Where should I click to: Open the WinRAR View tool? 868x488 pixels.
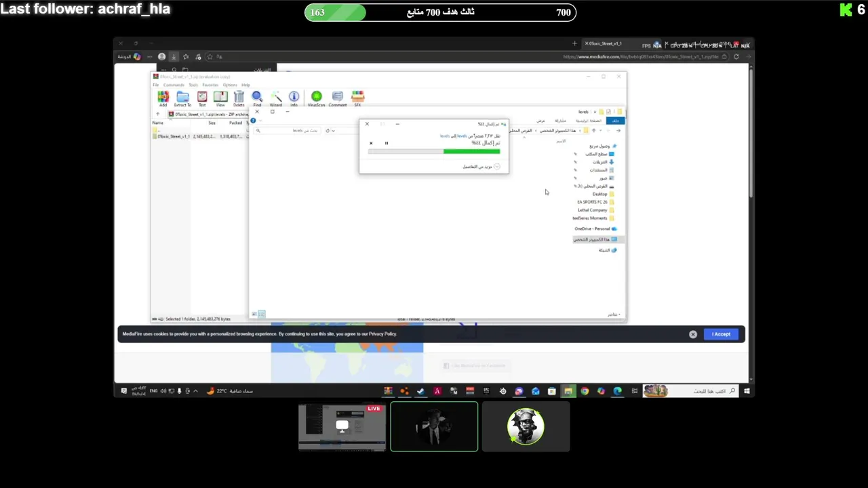[220, 99]
